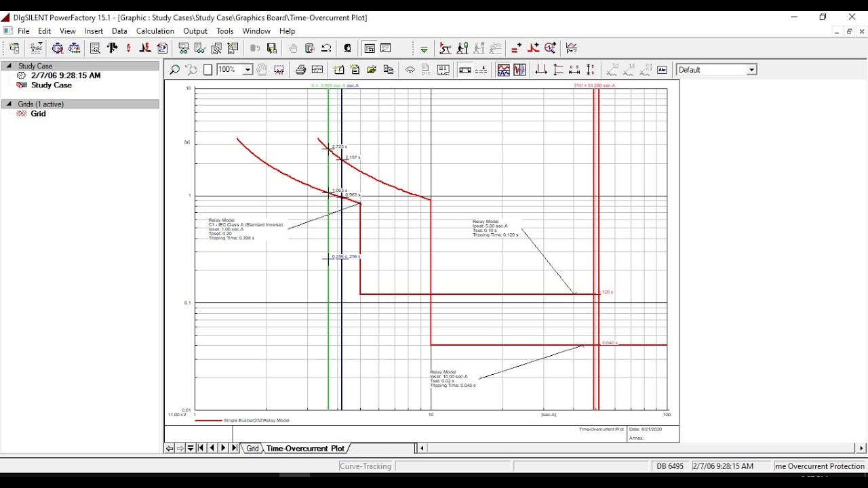This screenshot has height=488, width=868.
Task: Toggle the red-blue waveform plot button
Action: tap(503, 70)
